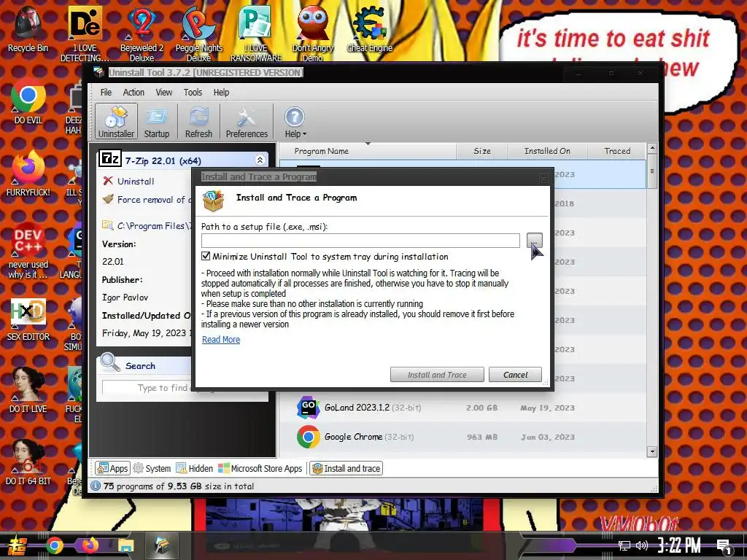Refresh the program list
This screenshot has height=560, width=747.
pyautogui.click(x=198, y=122)
